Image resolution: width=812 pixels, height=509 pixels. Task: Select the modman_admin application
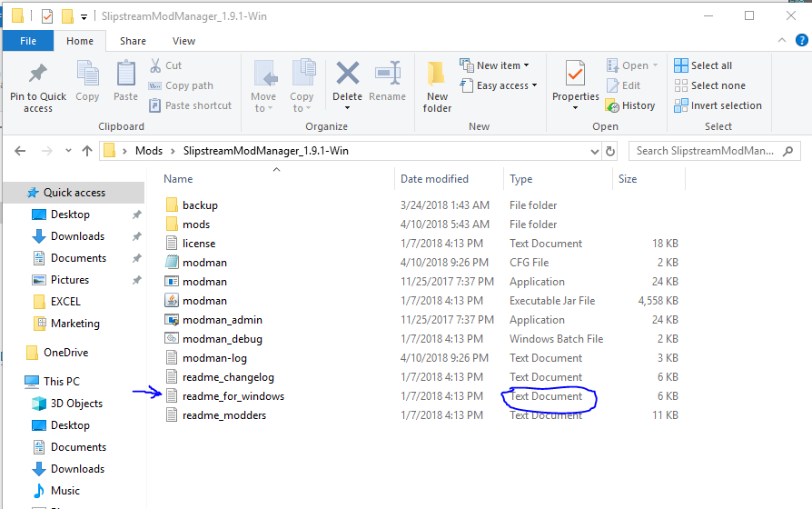pyautogui.click(x=223, y=320)
